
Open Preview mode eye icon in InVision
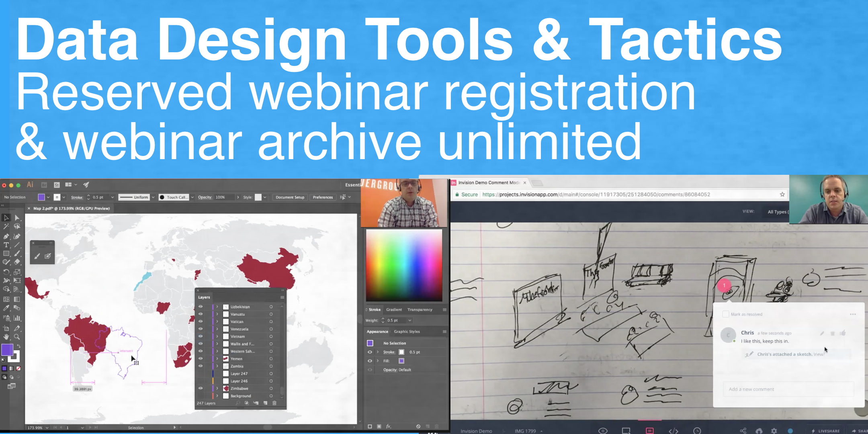click(x=603, y=431)
